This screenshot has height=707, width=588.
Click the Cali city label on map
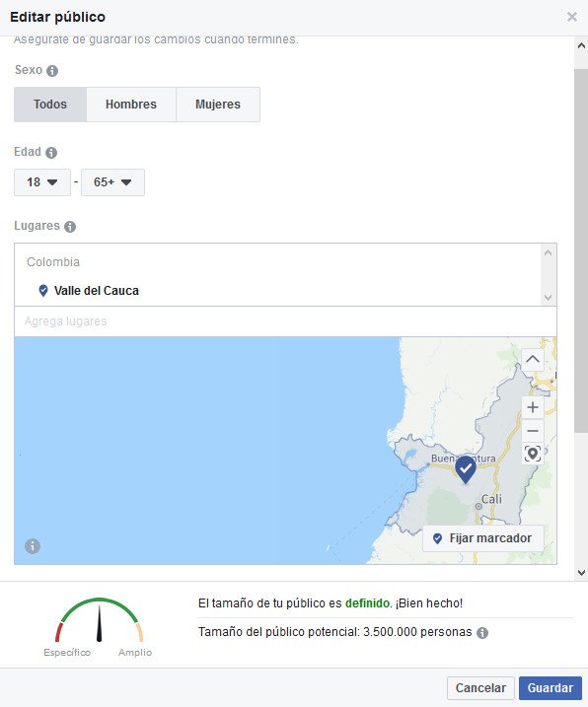(x=491, y=499)
